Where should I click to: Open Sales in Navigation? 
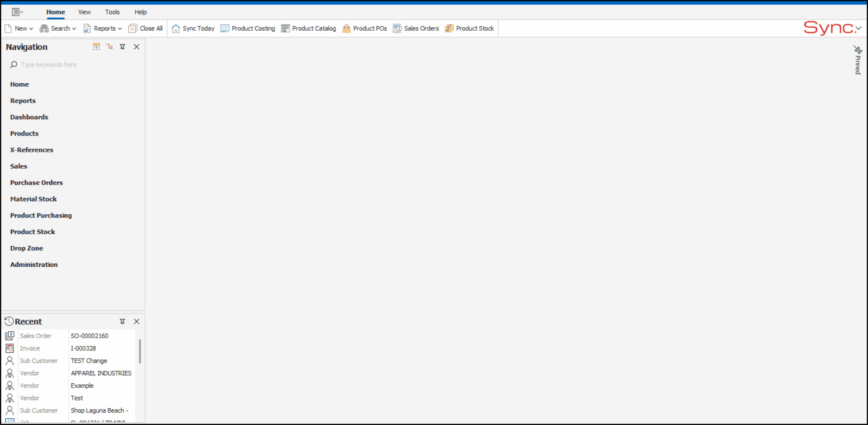tap(19, 166)
